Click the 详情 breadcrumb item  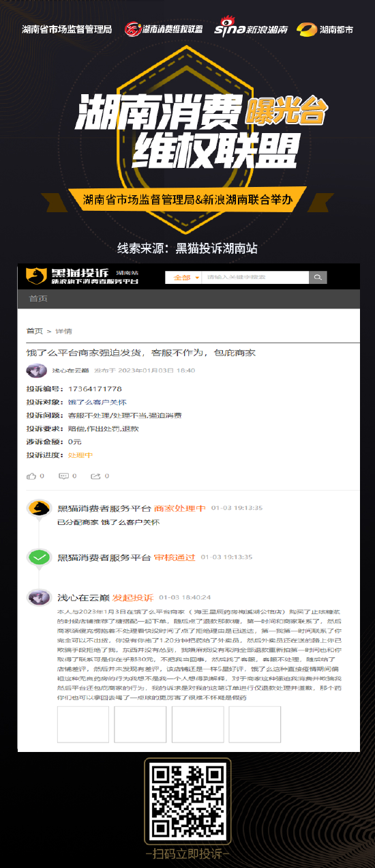pyautogui.click(x=63, y=331)
